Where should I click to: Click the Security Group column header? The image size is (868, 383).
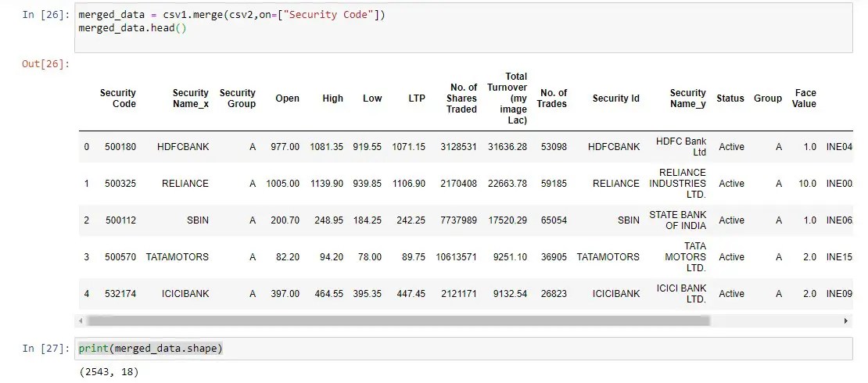238,98
